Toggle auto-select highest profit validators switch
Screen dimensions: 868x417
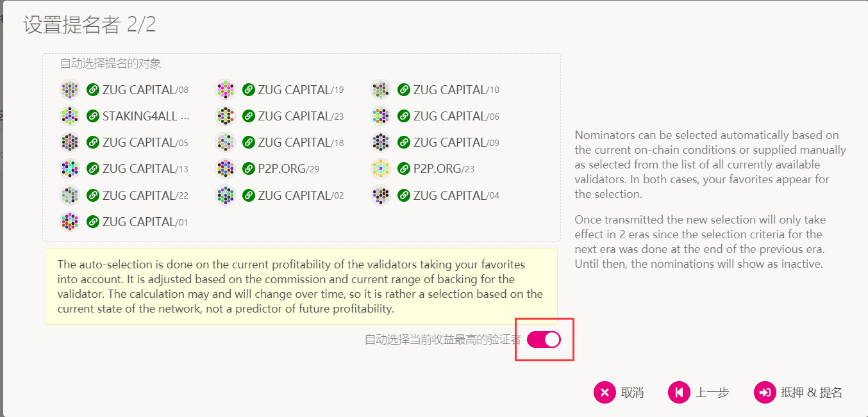click(x=544, y=340)
